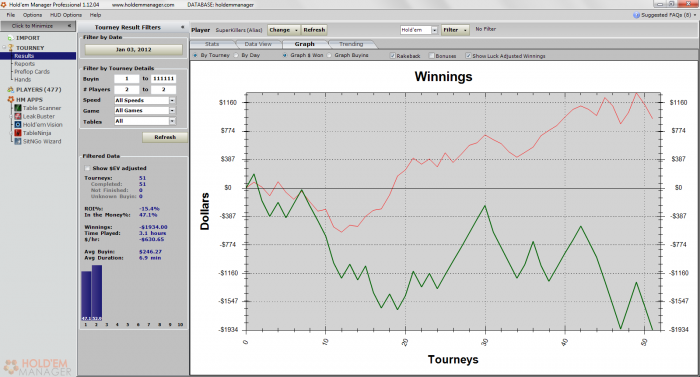Collapse the TOURNEY tree section

[x=4, y=47]
